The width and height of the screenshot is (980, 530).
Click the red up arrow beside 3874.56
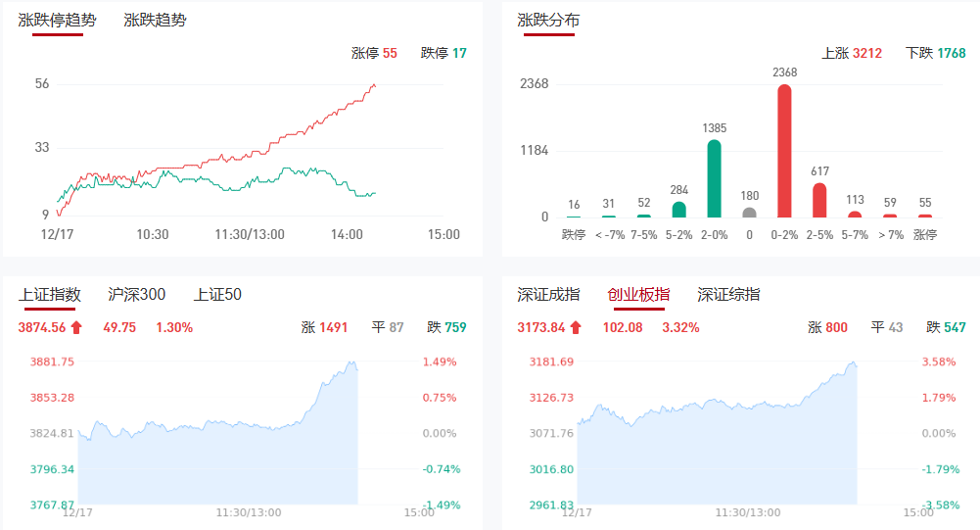coord(76,327)
